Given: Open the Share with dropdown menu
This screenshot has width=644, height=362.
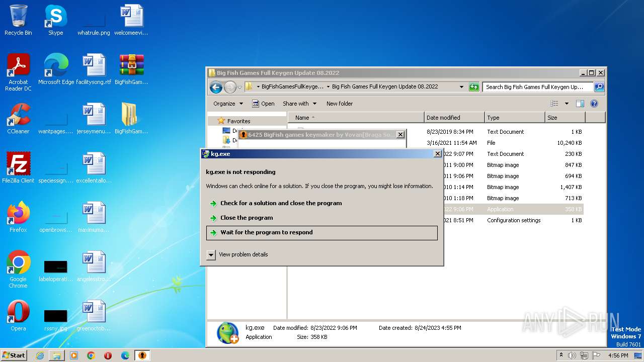Looking at the screenshot, I should click(x=300, y=104).
